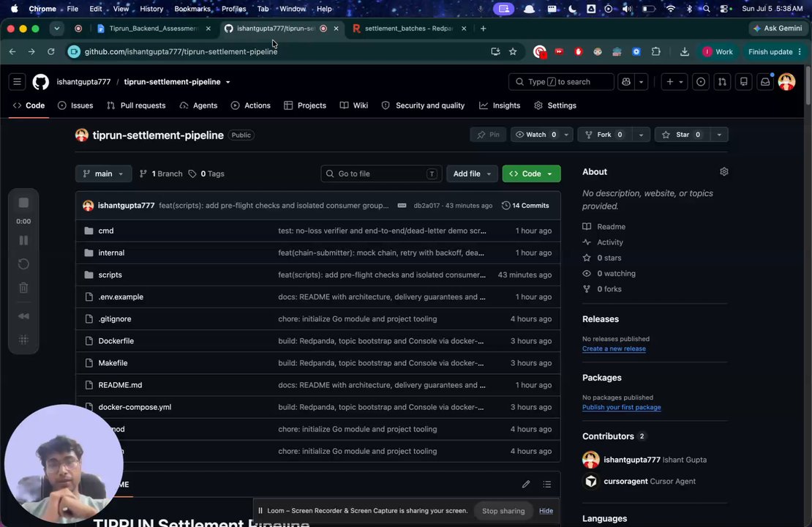Click Ask Gemini button
The height and width of the screenshot is (527, 812).
(x=778, y=29)
